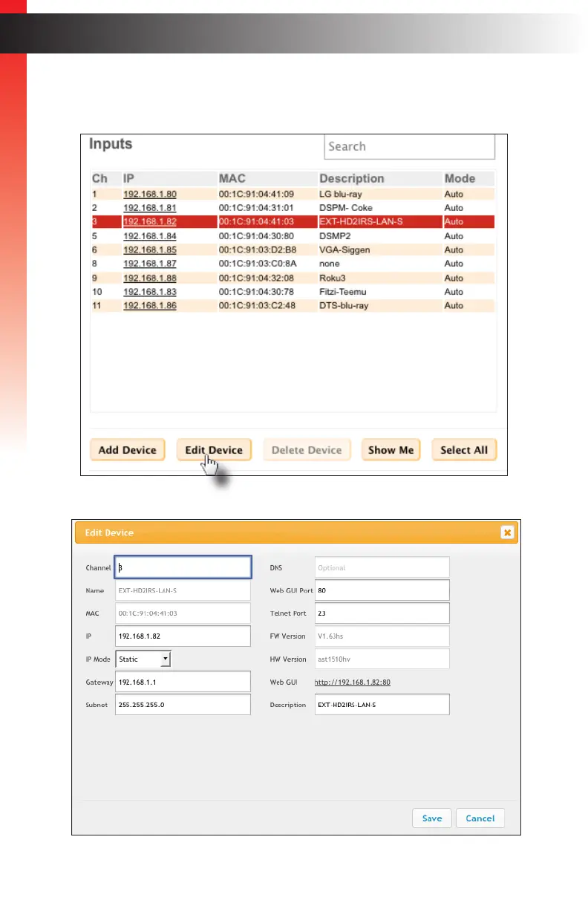The image size is (588, 909).
Task: Select the DTS-blu-ray row description
Action: (x=344, y=305)
